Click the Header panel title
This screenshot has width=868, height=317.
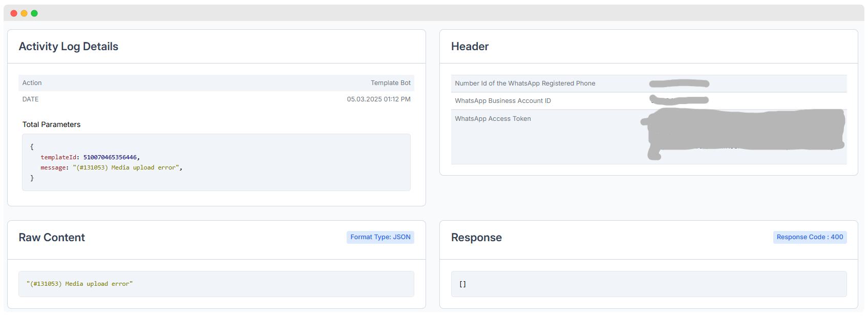pos(470,47)
